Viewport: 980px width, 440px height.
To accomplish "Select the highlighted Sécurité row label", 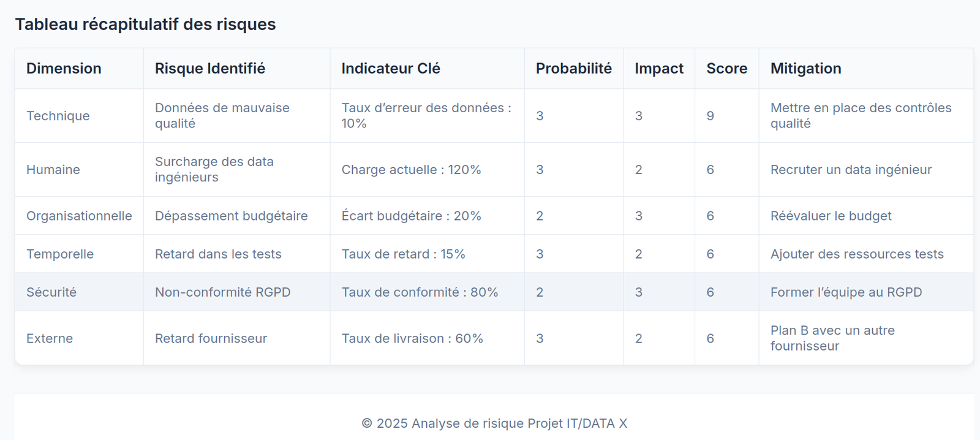I will coord(51,292).
